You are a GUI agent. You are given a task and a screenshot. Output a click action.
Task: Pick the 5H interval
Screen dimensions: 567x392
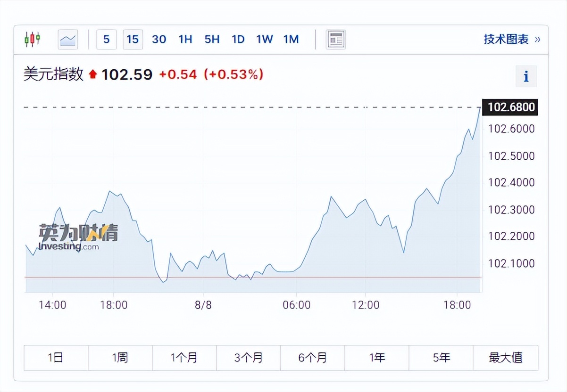[212, 39]
